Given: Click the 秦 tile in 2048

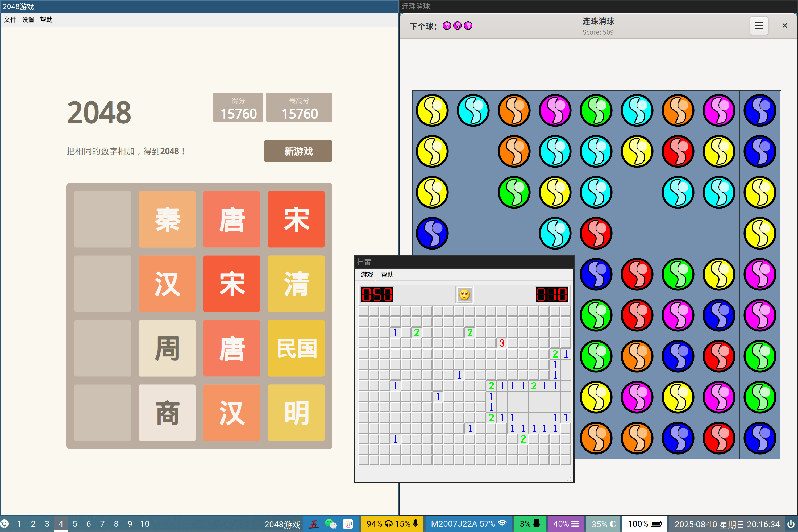Looking at the screenshot, I should coord(167,219).
